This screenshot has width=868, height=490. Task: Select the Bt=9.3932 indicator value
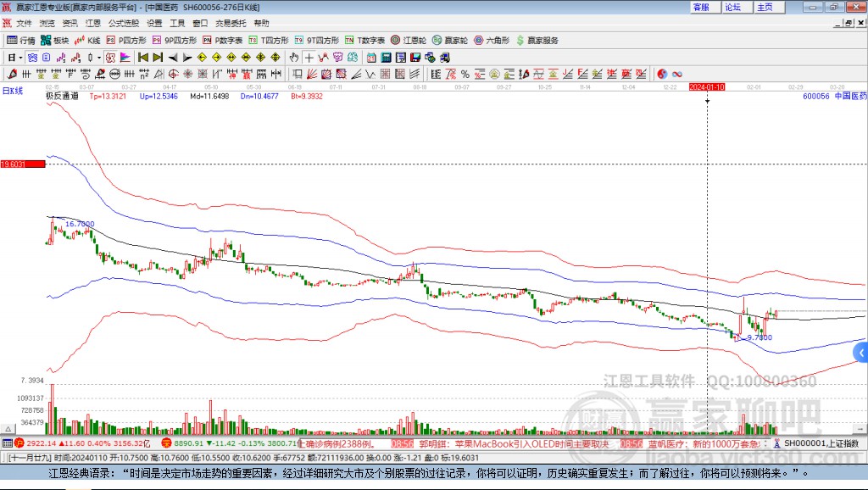pyautogui.click(x=307, y=97)
